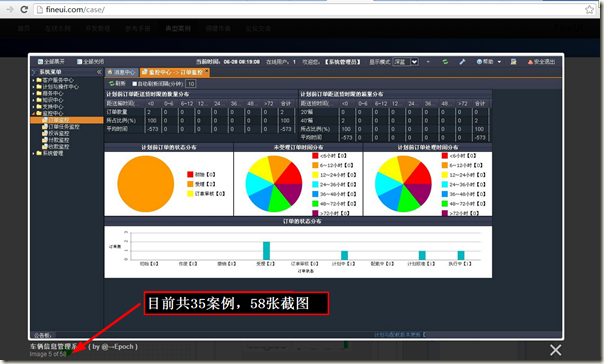Click the 公告栏 label in the status bar
Screen dimensions: 604x364
coord(42,335)
